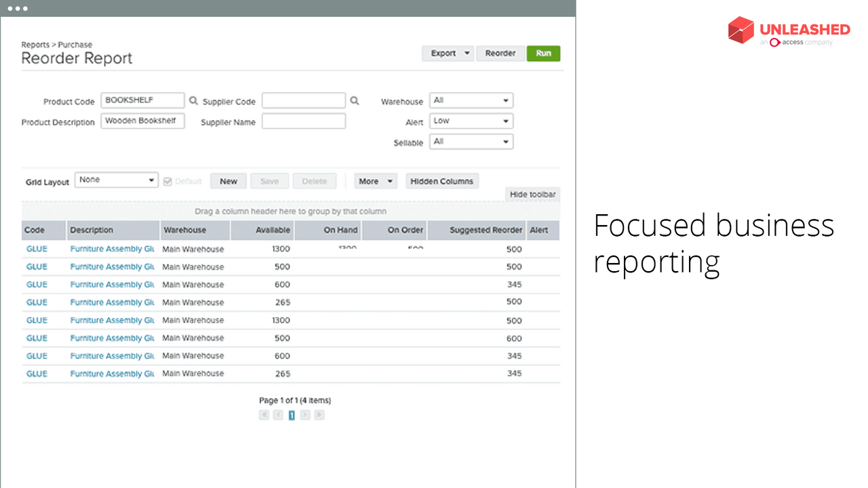The width and height of the screenshot is (868, 488).
Task: Sort by the Warehouse column header
Action: pyautogui.click(x=195, y=230)
